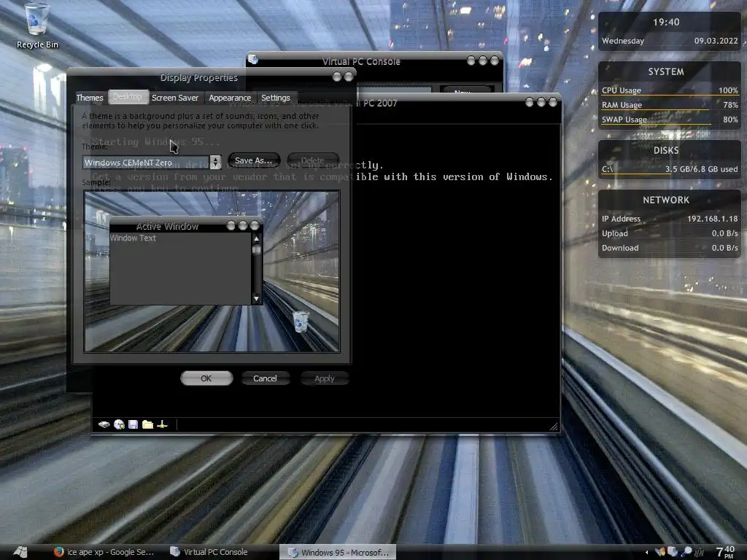Click the Virtual PC Console title bar icon
The image size is (747, 560).
pos(253,60)
